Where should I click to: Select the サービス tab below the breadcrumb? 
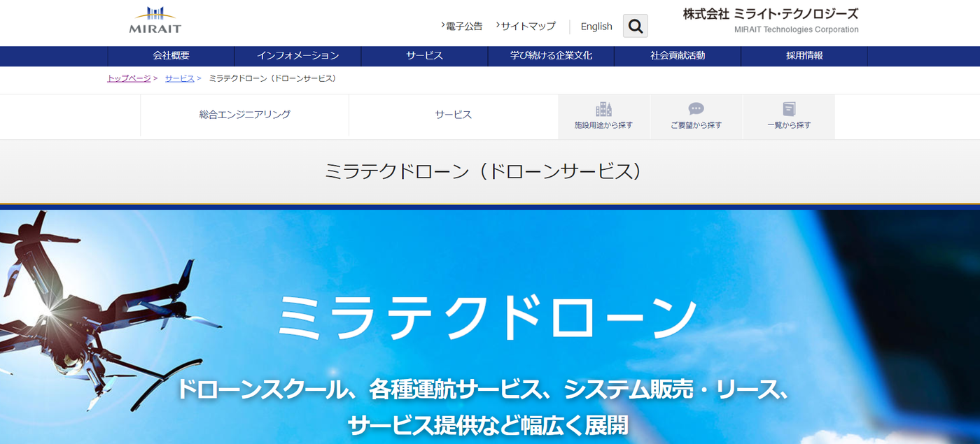tap(454, 115)
